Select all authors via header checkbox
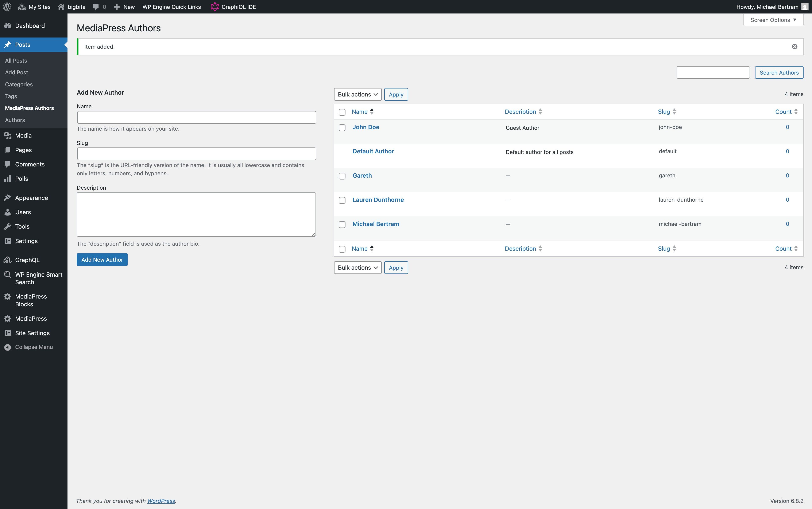 [342, 112]
